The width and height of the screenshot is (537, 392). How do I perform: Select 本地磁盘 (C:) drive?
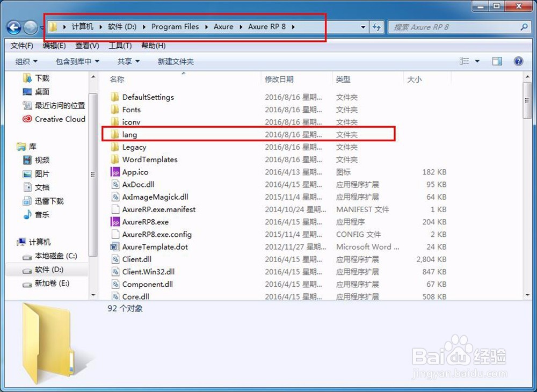coord(49,256)
